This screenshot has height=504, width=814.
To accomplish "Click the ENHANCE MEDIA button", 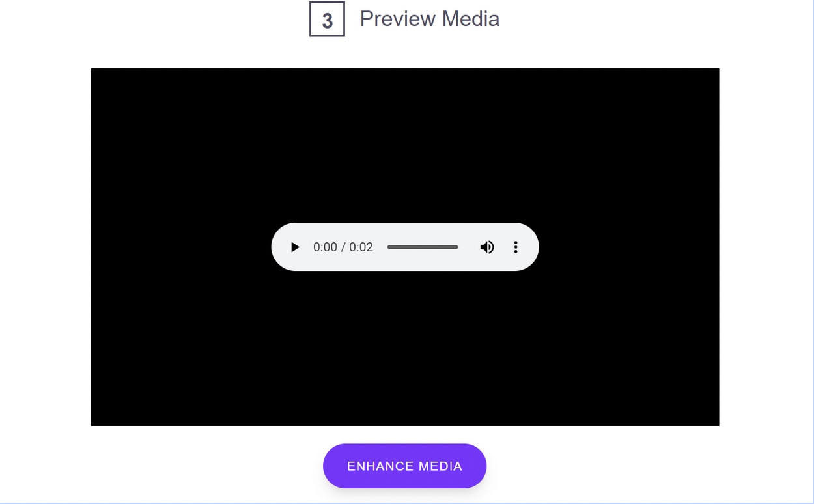I will coord(404,466).
